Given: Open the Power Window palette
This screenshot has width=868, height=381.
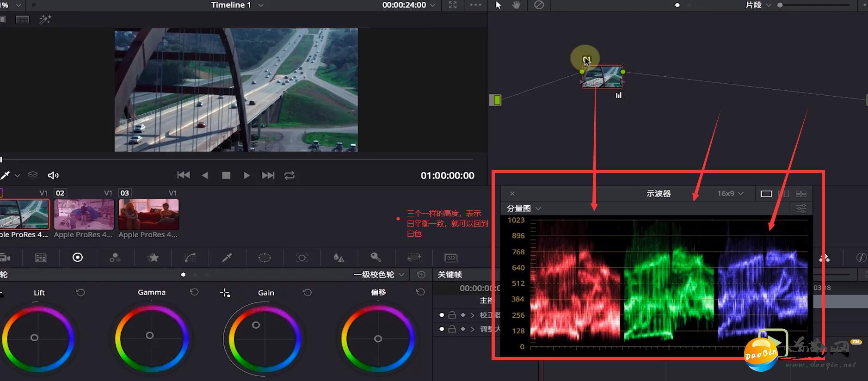Looking at the screenshot, I should pyautogui.click(x=265, y=258).
